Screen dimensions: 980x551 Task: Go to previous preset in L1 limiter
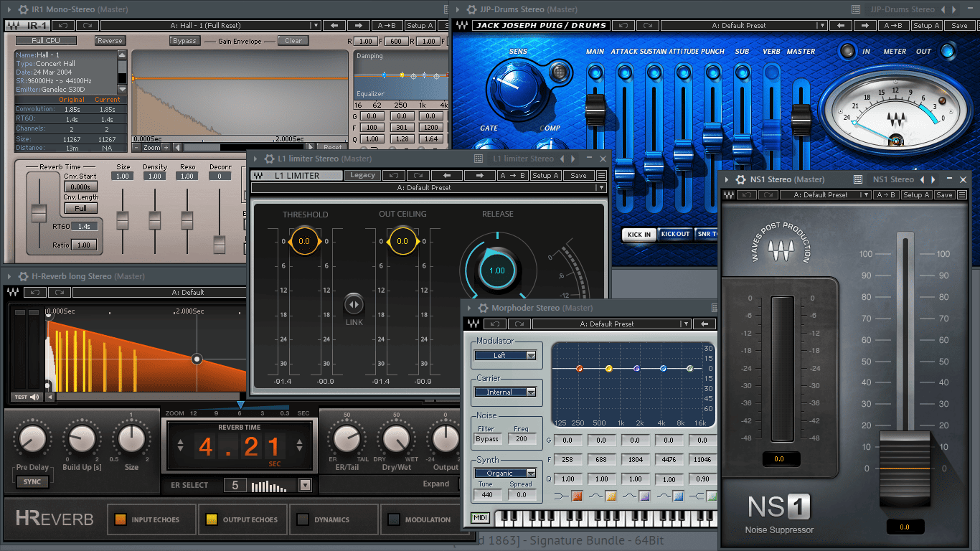coord(446,175)
